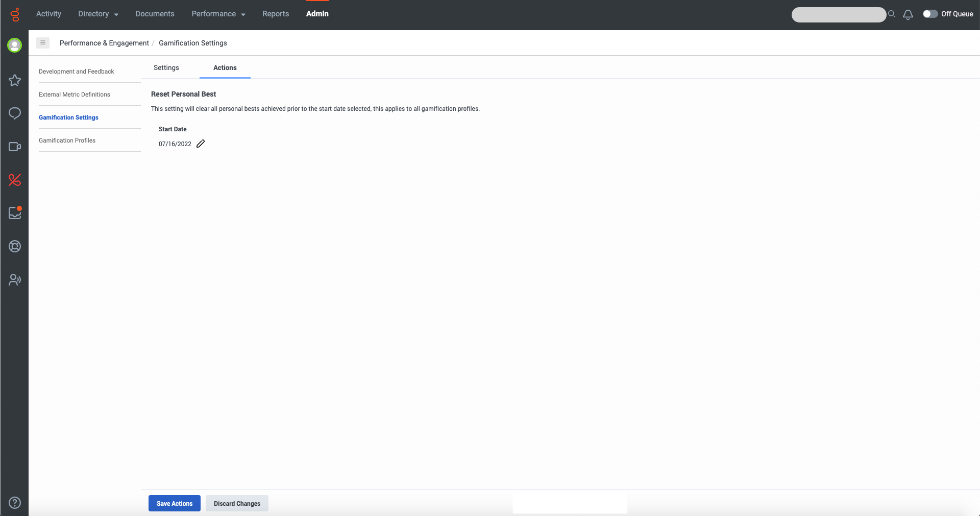This screenshot has height=516, width=980.
Task: Open the Video camera icon in sidebar
Action: pyautogui.click(x=15, y=147)
